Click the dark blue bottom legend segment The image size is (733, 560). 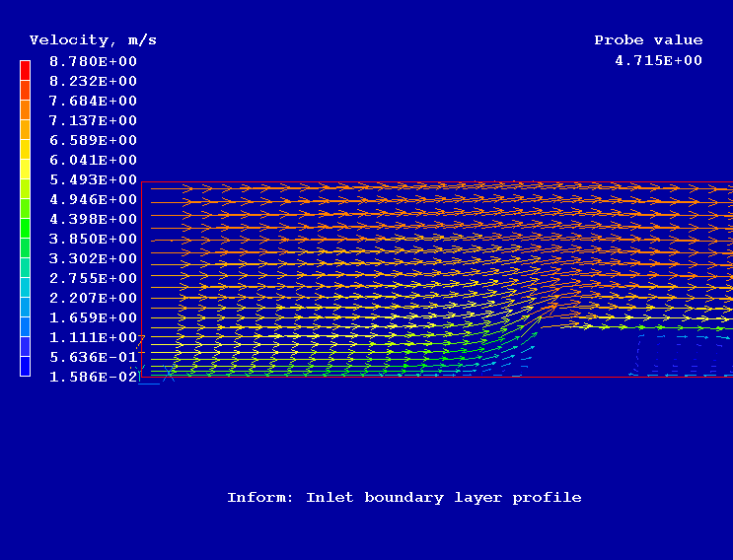[x=25, y=365]
